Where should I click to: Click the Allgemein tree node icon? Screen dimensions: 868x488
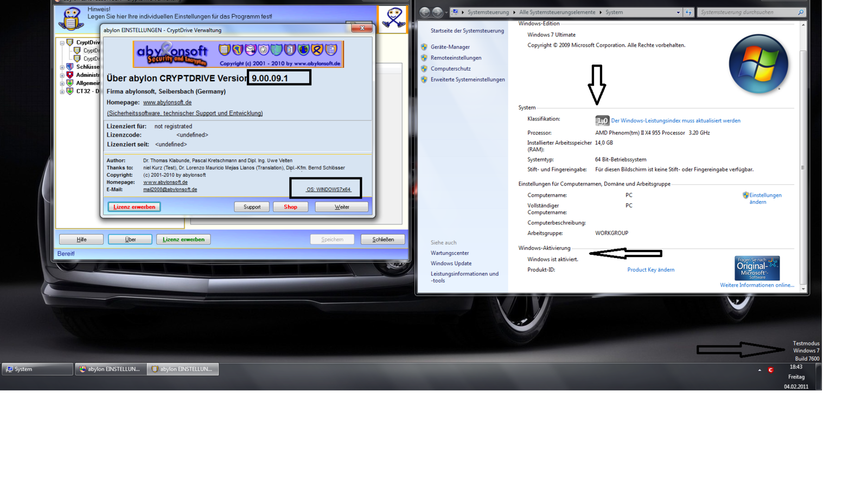[70, 83]
